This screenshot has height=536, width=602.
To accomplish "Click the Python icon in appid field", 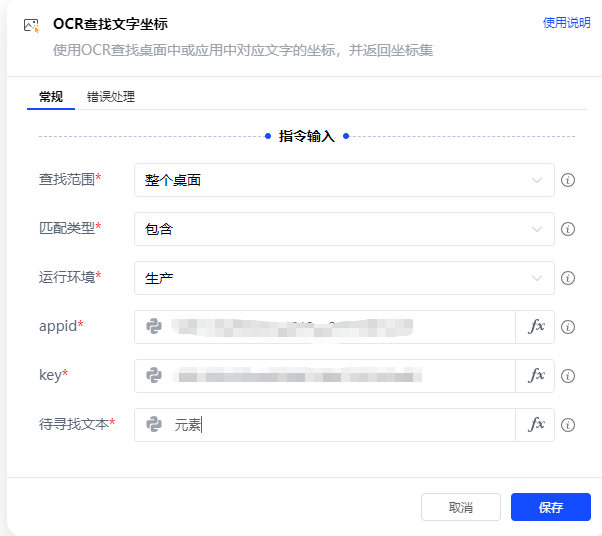I will click(x=154, y=326).
